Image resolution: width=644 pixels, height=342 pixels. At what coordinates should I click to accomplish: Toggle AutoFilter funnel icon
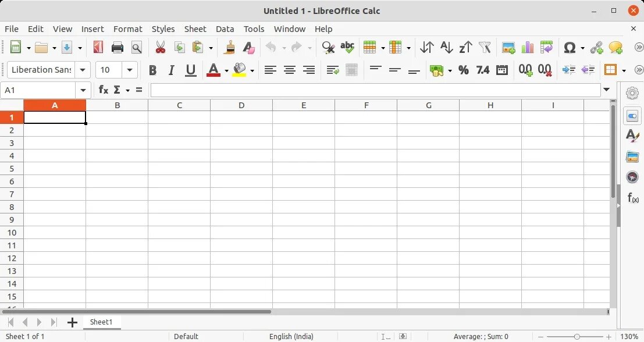point(485,47)
